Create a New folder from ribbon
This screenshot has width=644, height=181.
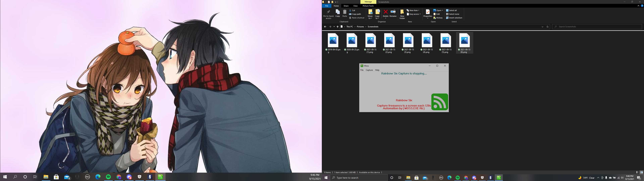pos(402,14)
